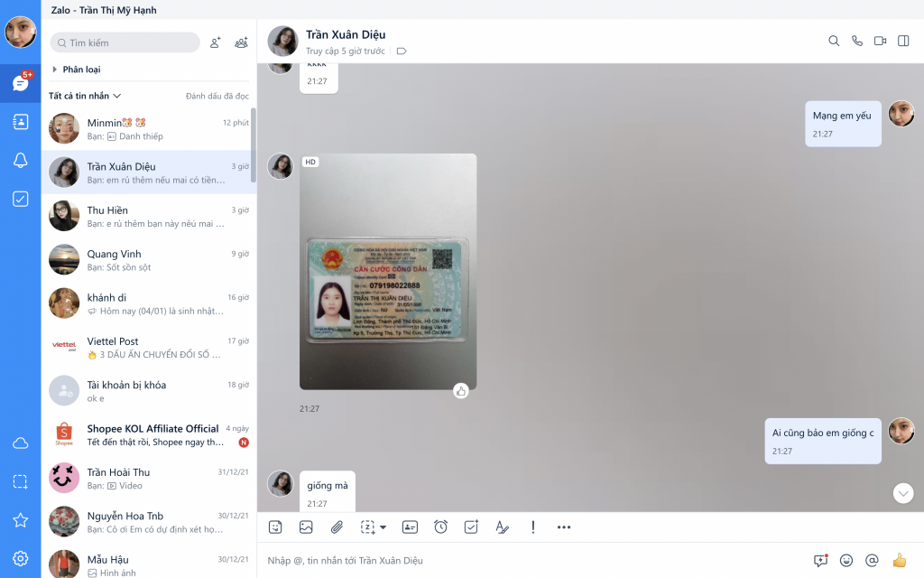Screen dimensions: 924x578
Task: Toggle text formatting in the message toolbar
Action: [502, 527]
